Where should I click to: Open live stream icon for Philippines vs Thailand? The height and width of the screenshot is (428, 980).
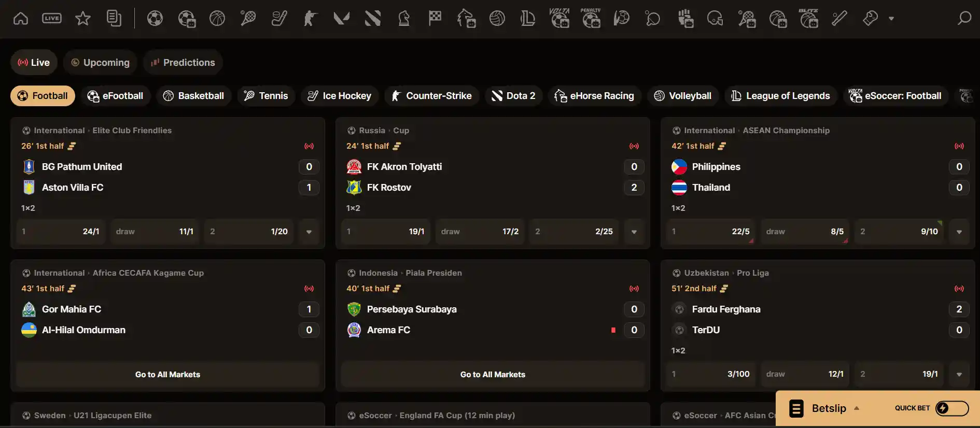pos(959,146)
